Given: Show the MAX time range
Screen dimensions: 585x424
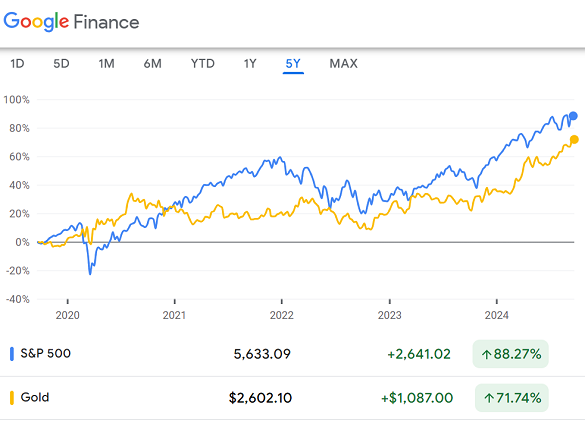Looking at the screenshot, I should 343,63.
